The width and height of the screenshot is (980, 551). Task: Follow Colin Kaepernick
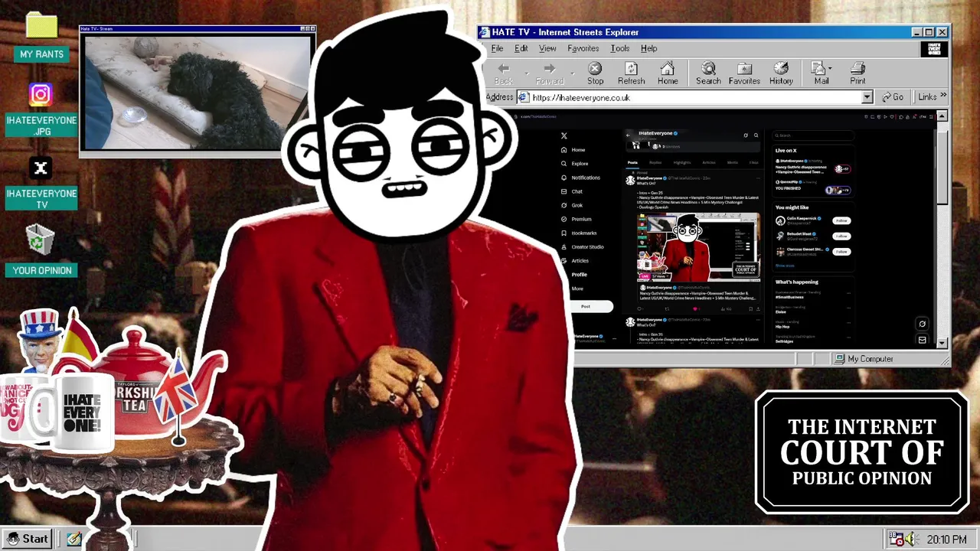point(841,220)
